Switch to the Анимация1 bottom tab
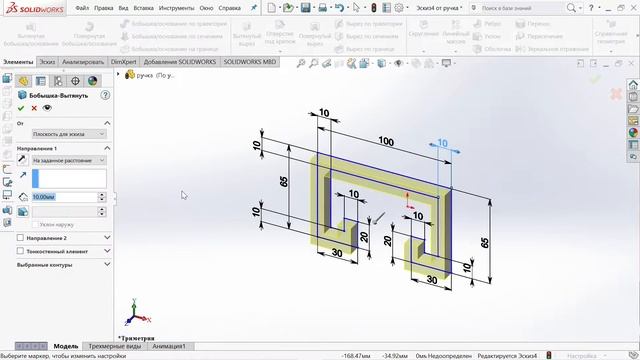Image resolution: width=640 pixels, height=360 pixels. pos(169,346)
